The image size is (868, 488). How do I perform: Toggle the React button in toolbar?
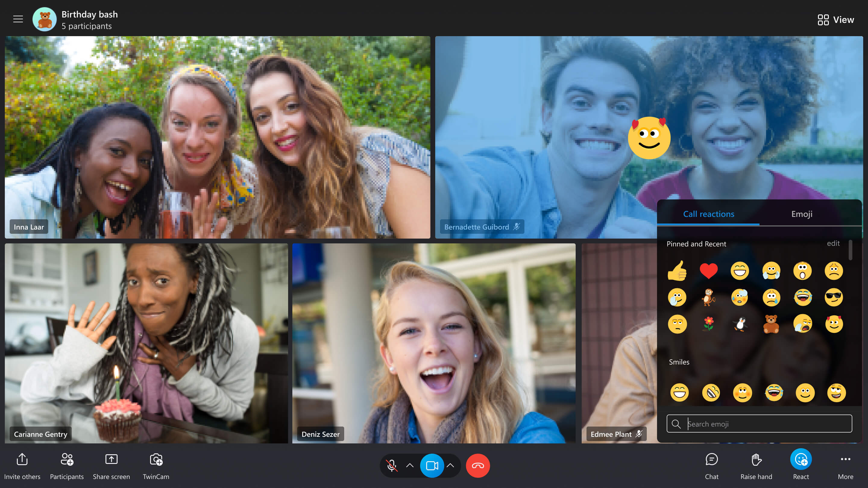tap(801, 465)
